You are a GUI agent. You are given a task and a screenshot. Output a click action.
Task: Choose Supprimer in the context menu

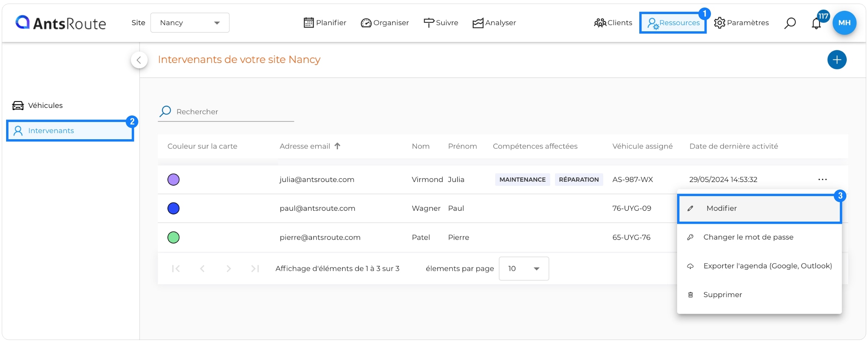[759, 295]
